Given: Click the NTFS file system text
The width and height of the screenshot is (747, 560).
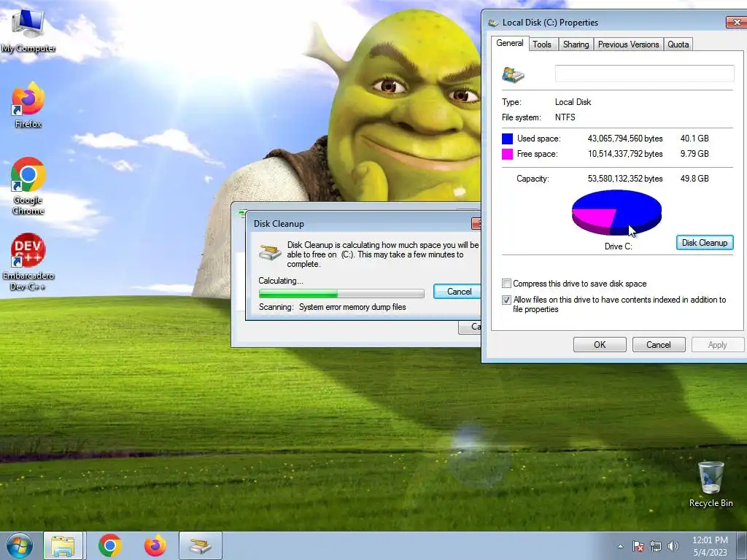Looking at the screenshot, I should pyautogui.click(x=565, y=117).
